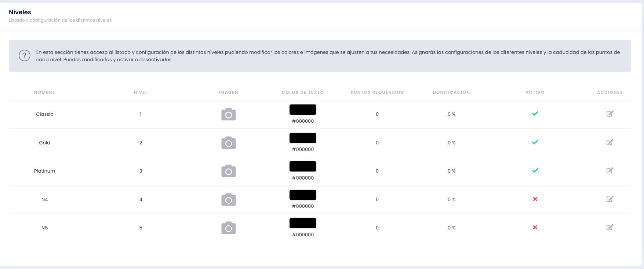
Task: Click the active checkmark for Classic
Action: (535, 114)
